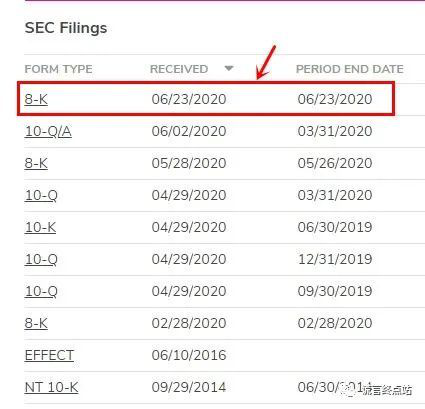Screen dimensions: 425x409
Task: Click the 09/29/2014 received date cell
Action: pos(189,387)
